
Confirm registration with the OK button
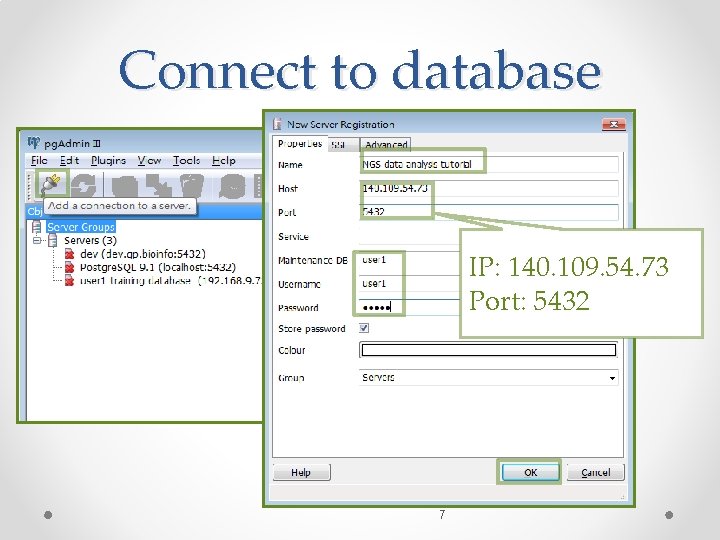tap(530, 472)
